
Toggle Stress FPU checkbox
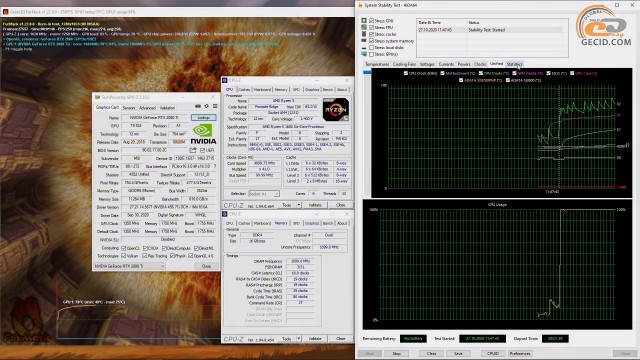[371, 27]
